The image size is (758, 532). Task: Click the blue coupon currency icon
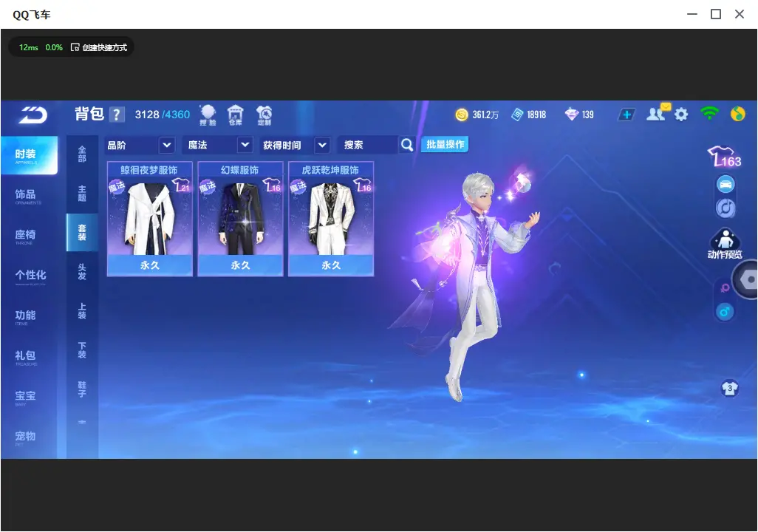click(x=517, y=115)
